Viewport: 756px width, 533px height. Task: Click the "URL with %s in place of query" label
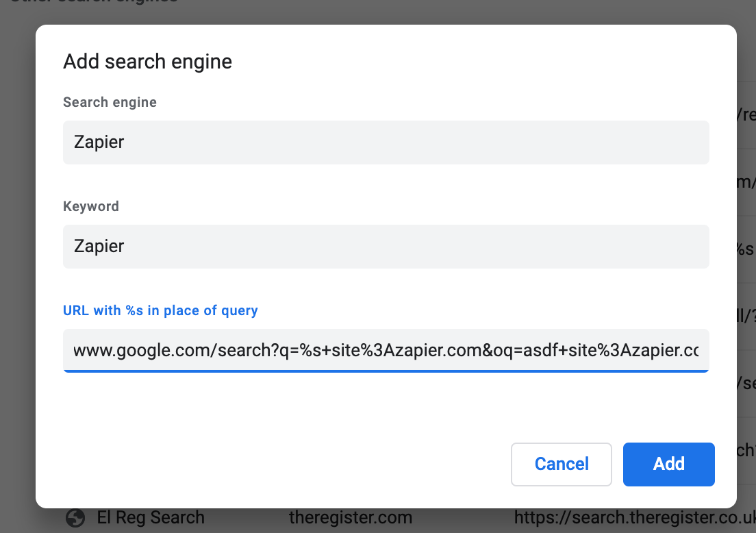pyautogui.click(x=160, y=310)
